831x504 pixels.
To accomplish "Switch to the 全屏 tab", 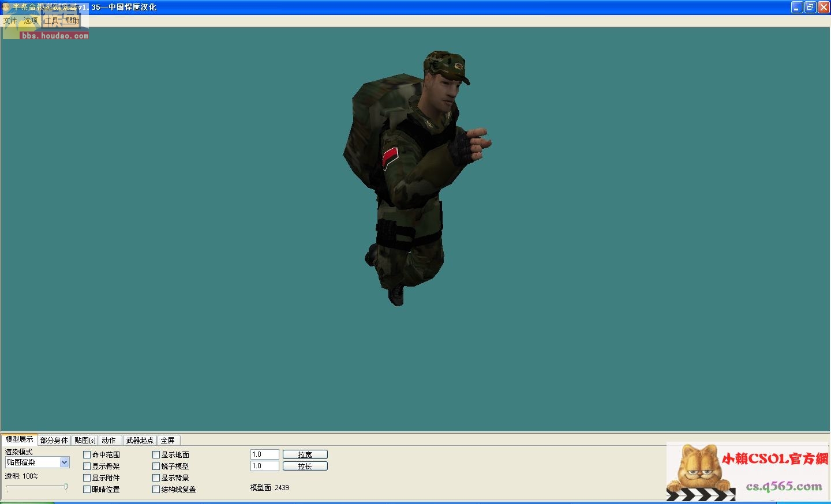I will (168, 440).
